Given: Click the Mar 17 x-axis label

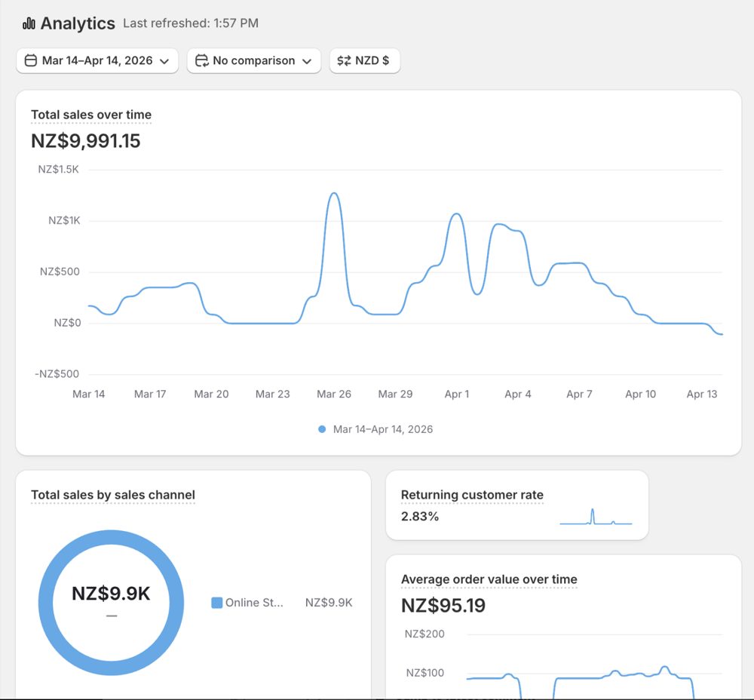Looking at the screenshot, I should point(150,394).
